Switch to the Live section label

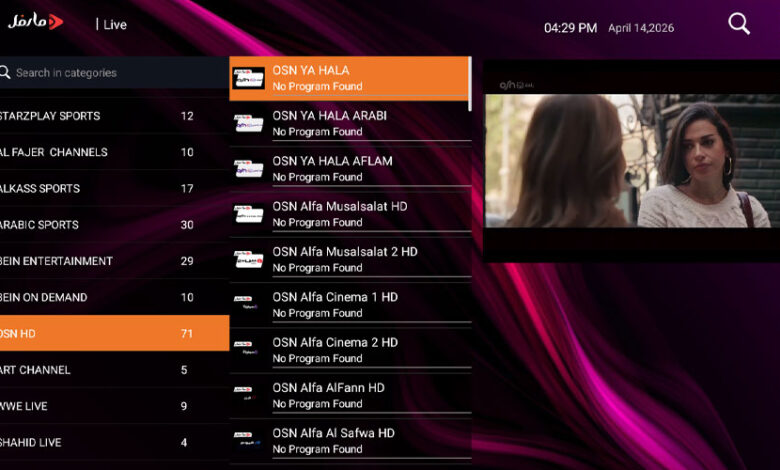point(115,24)
